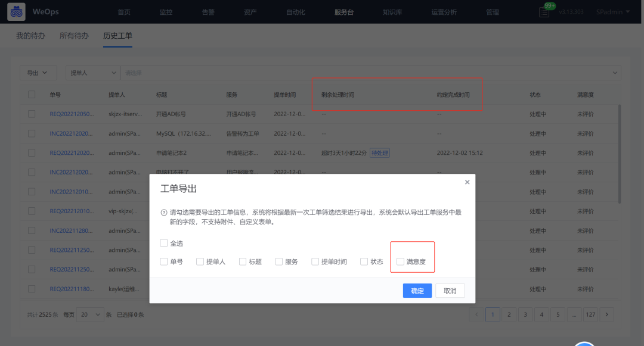
Task: Expand the 请选择 filter value dropdown arrow
Action: [615, 73]
